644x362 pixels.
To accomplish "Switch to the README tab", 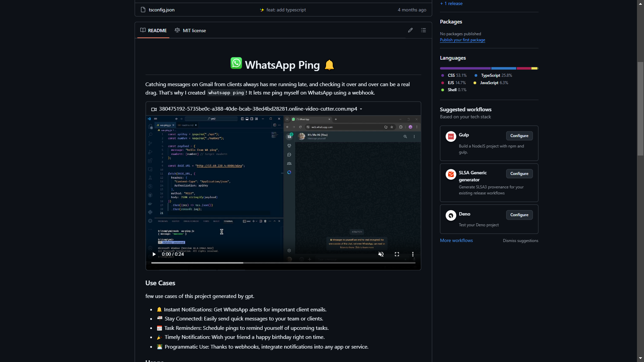I will pyautogui.click(x=153, y=31).
